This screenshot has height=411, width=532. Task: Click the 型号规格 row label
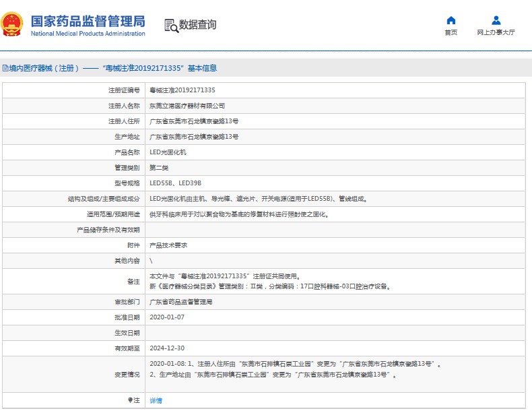[x=127, y=183]
